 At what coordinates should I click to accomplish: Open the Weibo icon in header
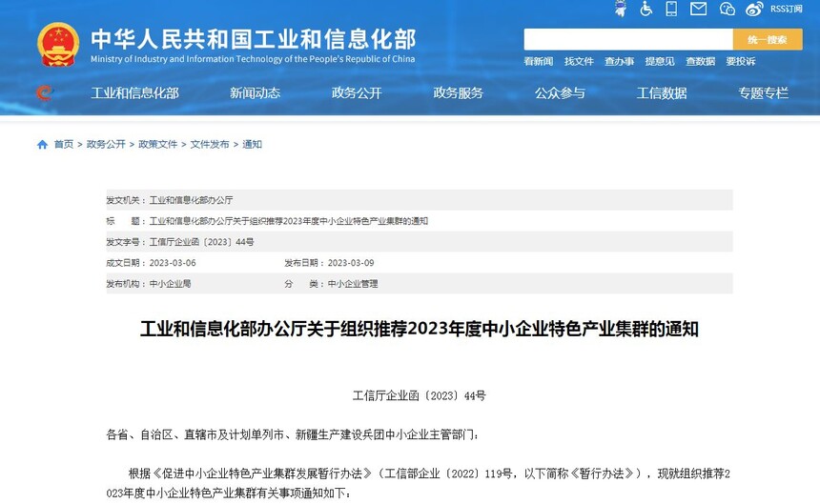[754, 9]
